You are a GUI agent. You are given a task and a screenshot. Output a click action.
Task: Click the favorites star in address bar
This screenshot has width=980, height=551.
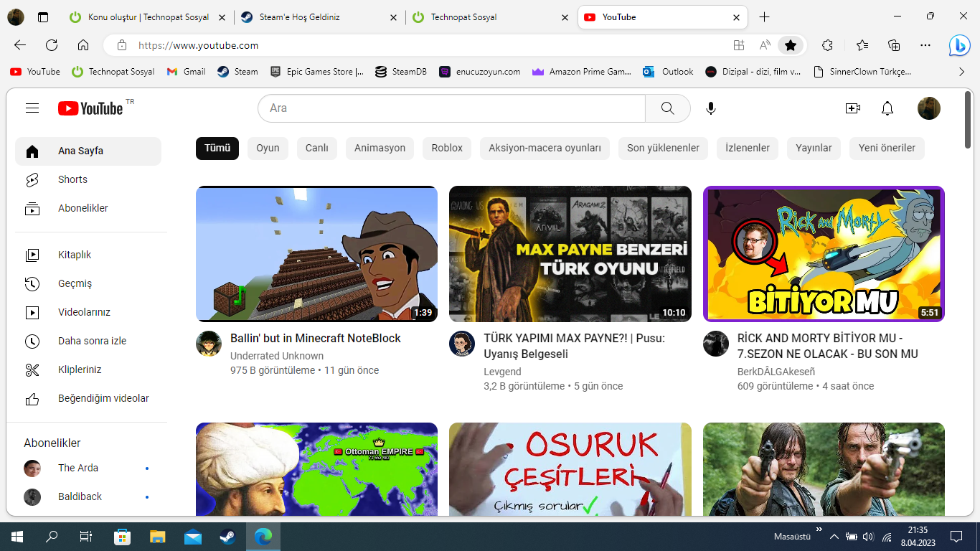(791, 45)
